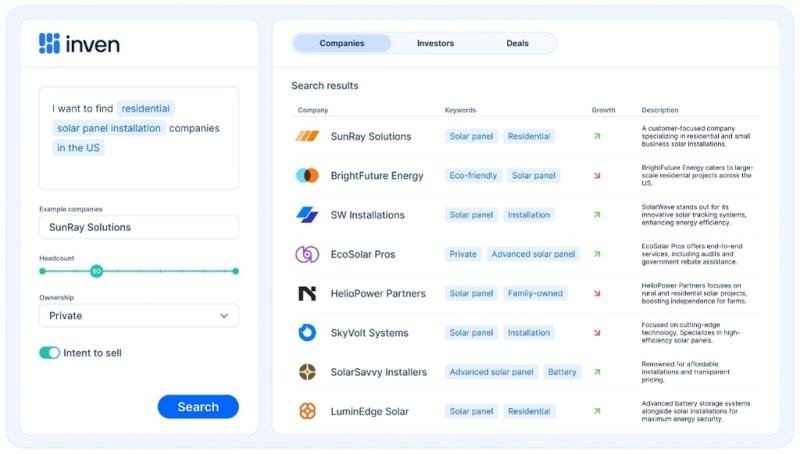Viewport: 800px width, 454px height.
Task: Switch to the Investors tab
Action: [x=435, y=43]
